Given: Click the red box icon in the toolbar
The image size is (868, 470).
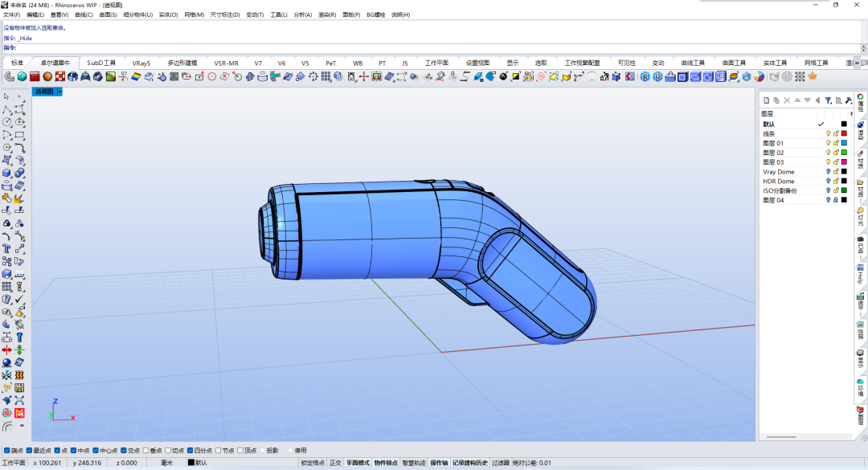Looking at the screenshot, I should point(35,76).
